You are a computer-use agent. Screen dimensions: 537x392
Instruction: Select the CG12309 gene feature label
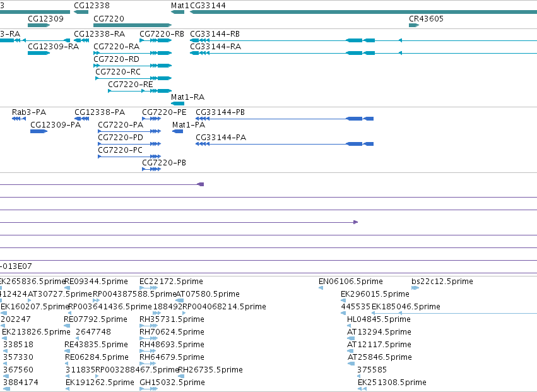click(45, 18)
